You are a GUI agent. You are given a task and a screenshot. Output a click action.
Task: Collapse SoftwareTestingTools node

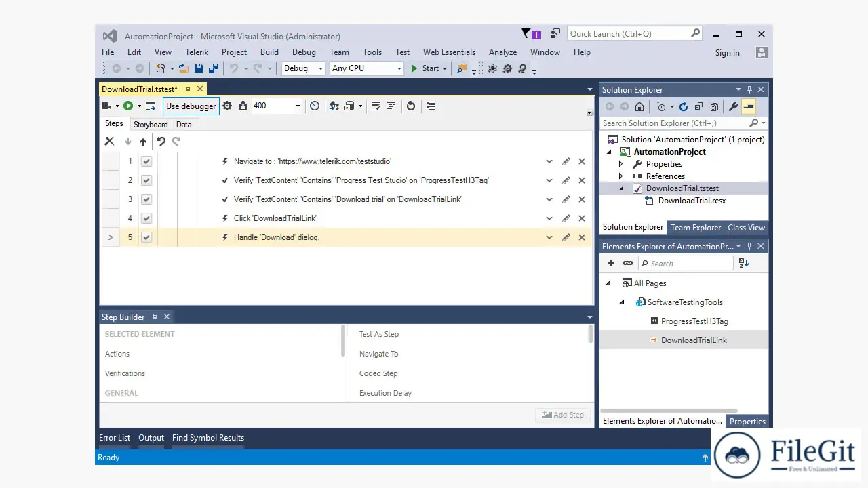tap(622, 302)
